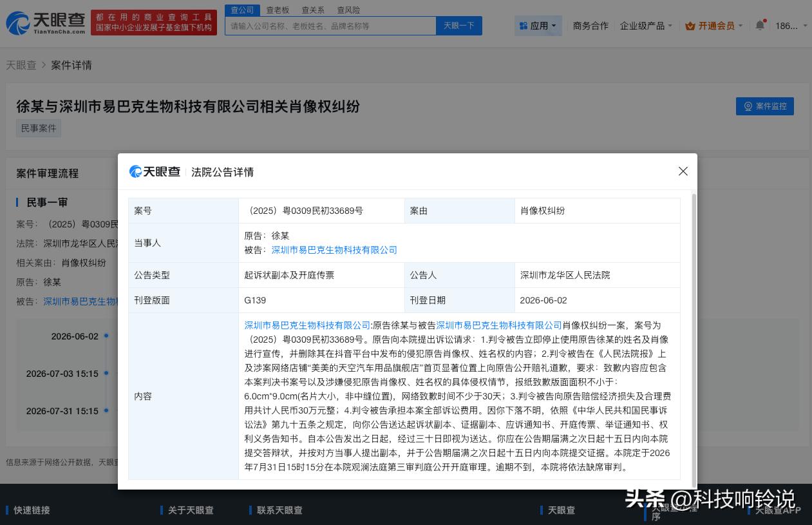This screenshot has height=525, width=812.
Task: Click timeline marker for 2026-07-31 15:15
Action: click(106, 410)
